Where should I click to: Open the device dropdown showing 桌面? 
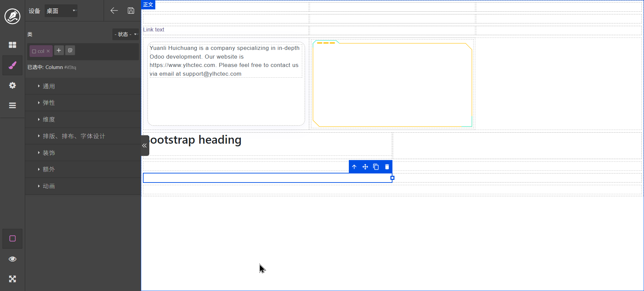tap(61, 11)
